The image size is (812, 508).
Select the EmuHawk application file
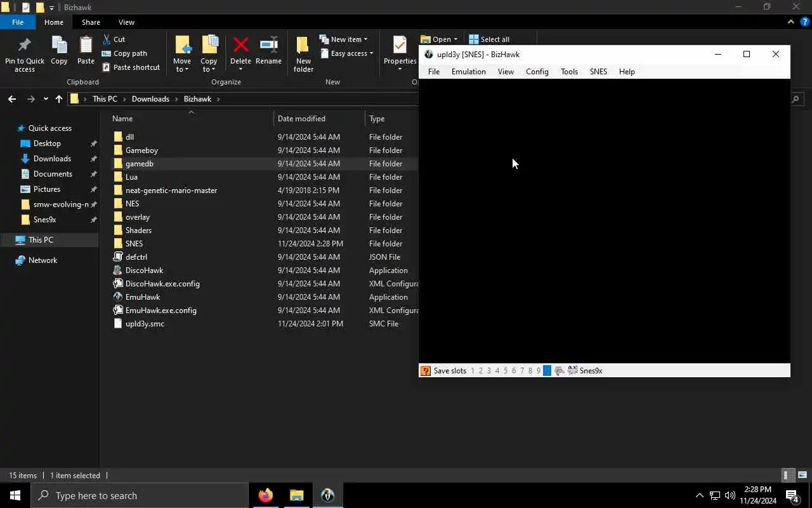[143, 297]
